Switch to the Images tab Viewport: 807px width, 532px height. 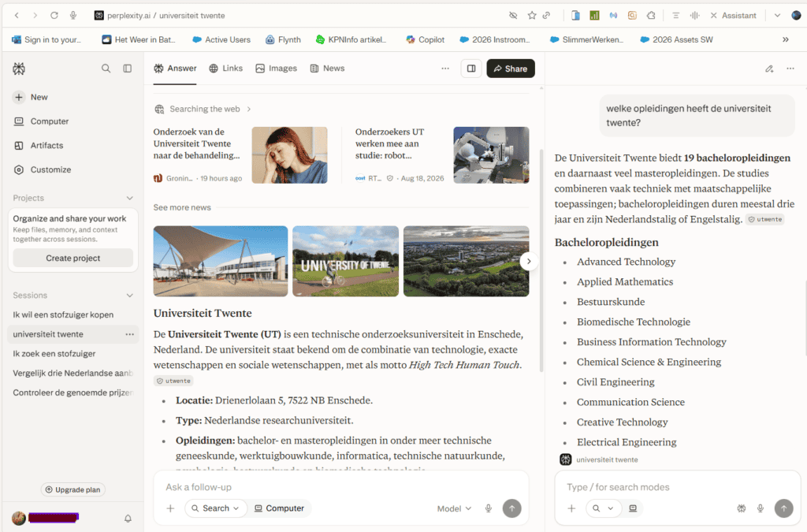(277, 69)
